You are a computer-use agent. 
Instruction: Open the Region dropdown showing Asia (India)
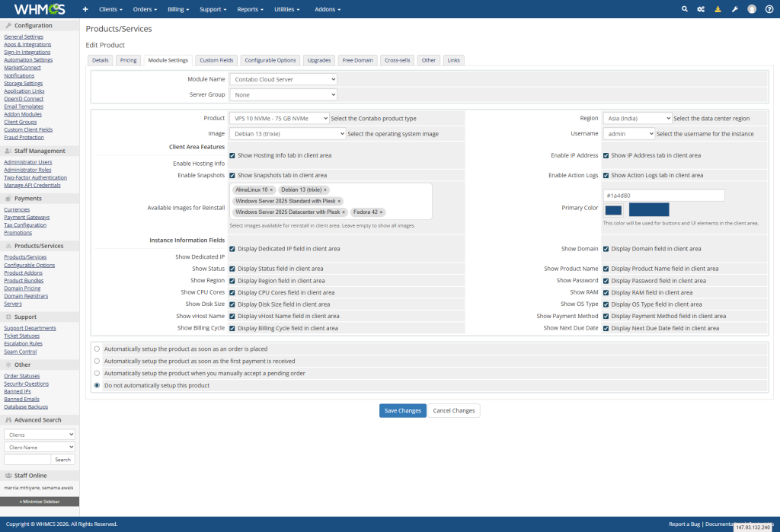(637, 118)
